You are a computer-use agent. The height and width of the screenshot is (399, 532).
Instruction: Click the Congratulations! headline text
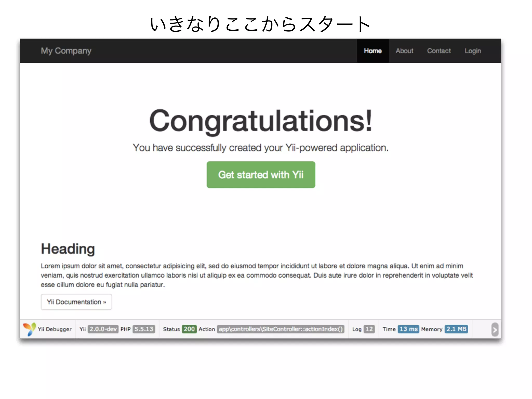(x=261, y=121)
